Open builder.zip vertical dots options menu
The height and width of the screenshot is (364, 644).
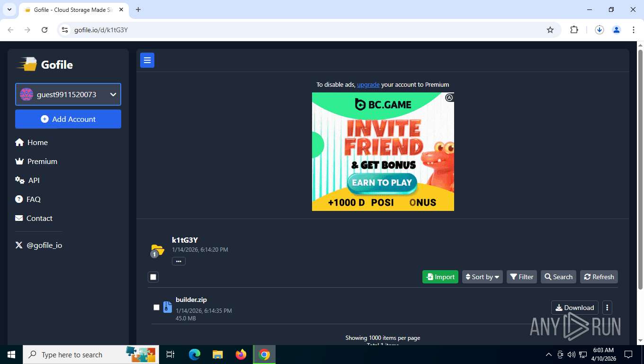[607, 308]
